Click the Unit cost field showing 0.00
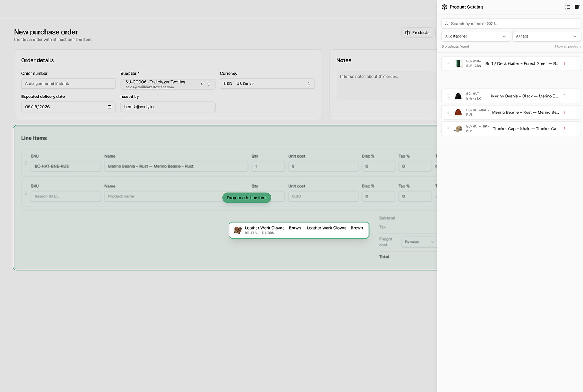 pyautogui.click(x=323, y=196)
